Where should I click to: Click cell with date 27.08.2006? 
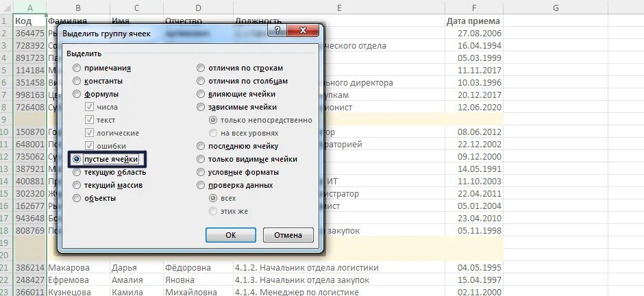click(x=474, y=34)
